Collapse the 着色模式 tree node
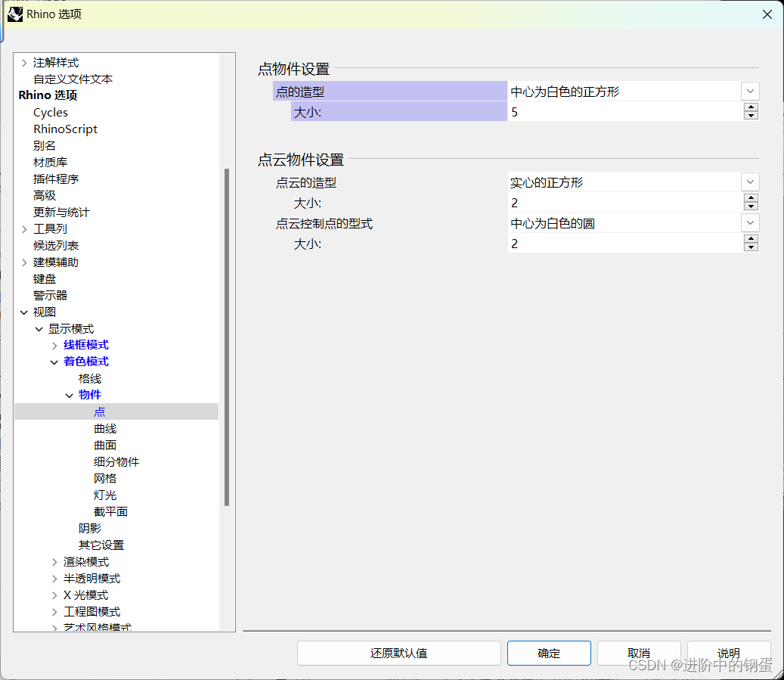Image resolution: width=784 pixels, height=680 pixels. tap(54, 362)
